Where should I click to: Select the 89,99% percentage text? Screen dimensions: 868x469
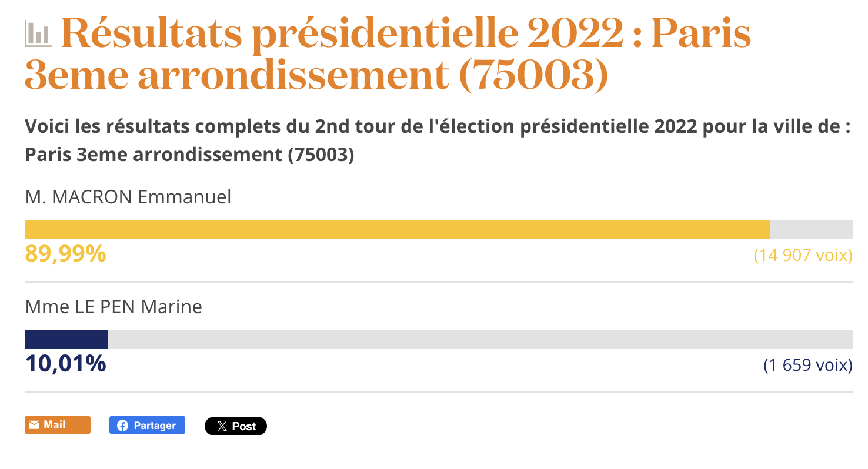(x=65, y=254)
